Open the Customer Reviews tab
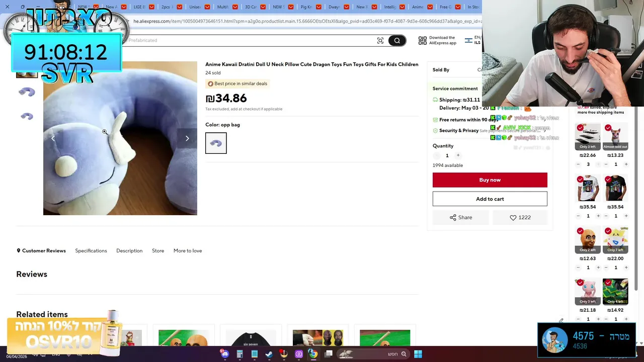The width and height of the screenshot is (644, 362). [x=41, y=251]
